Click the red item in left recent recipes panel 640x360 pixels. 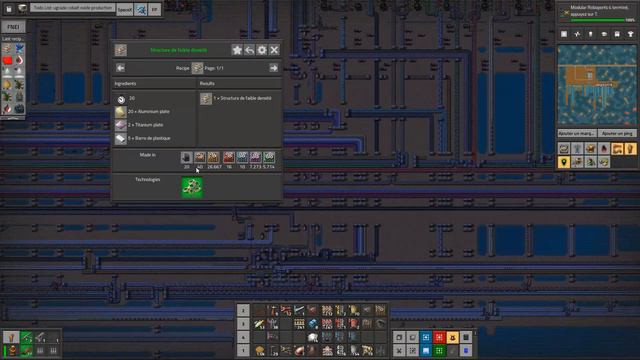pyautogui.click(x=7, y=61)
